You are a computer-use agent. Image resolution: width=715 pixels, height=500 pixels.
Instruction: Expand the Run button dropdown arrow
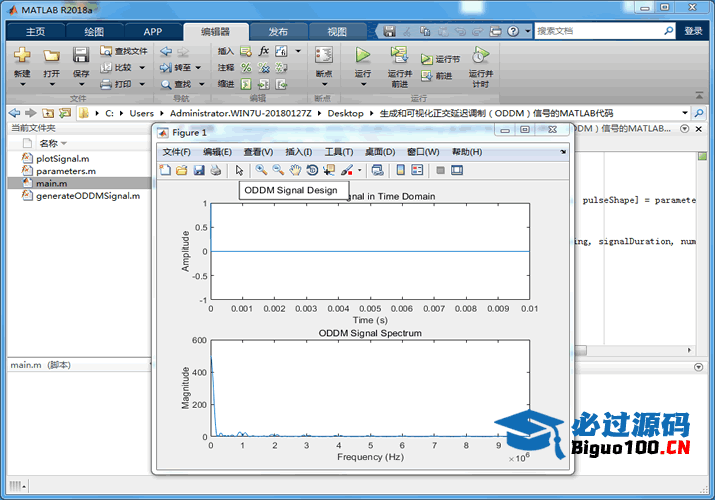pyautogui.click(x=363, y=84)
